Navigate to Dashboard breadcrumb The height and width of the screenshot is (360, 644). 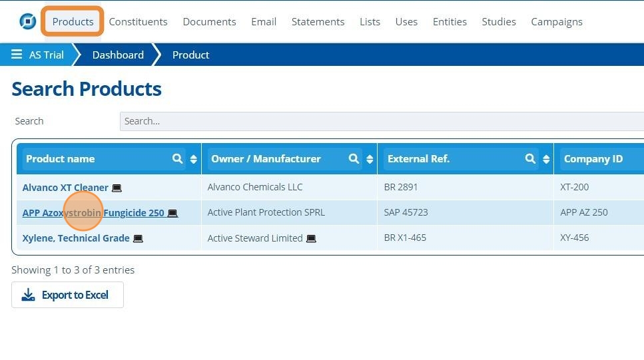(118, 55)
